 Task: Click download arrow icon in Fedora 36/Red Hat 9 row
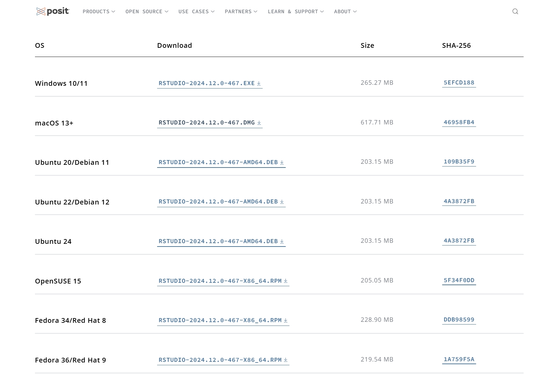tap(286, 360)
